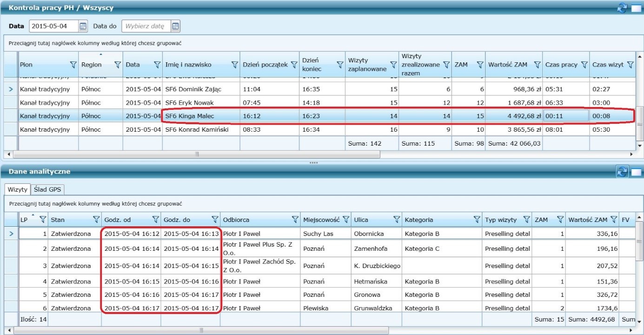Open filter for Dzień początek column
The width and height of the screenshot is (644, 335).
coord(294,65)
